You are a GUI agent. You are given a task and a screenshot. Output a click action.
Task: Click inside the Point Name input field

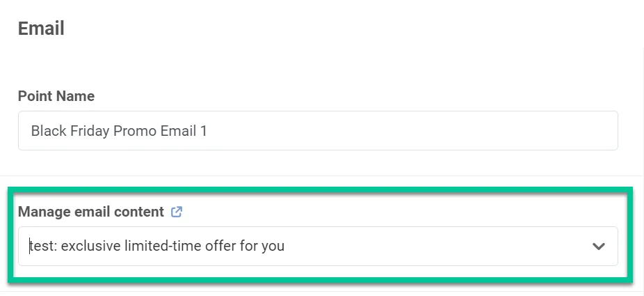[x=317, y=131]
